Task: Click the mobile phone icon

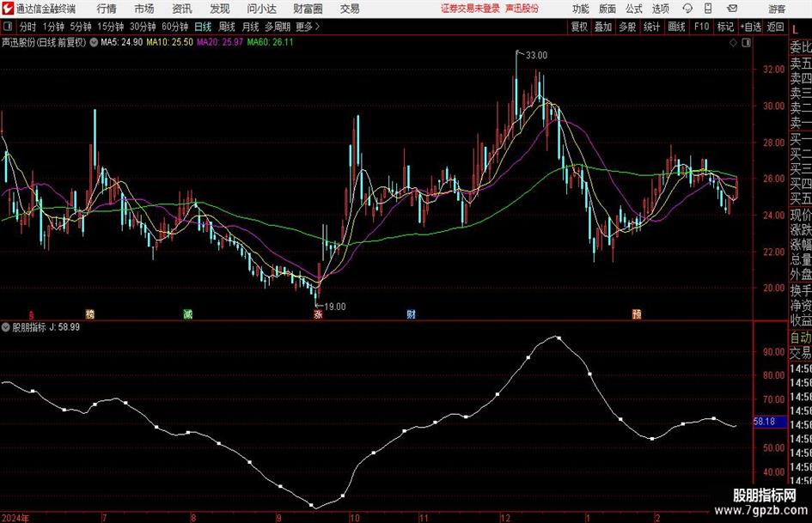Action: point(708,9)
